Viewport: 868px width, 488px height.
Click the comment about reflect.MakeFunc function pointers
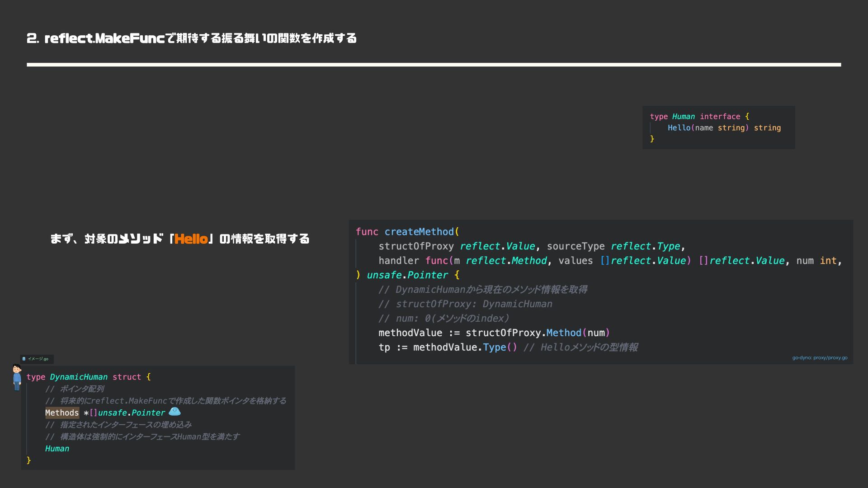[x=165, y=401]
